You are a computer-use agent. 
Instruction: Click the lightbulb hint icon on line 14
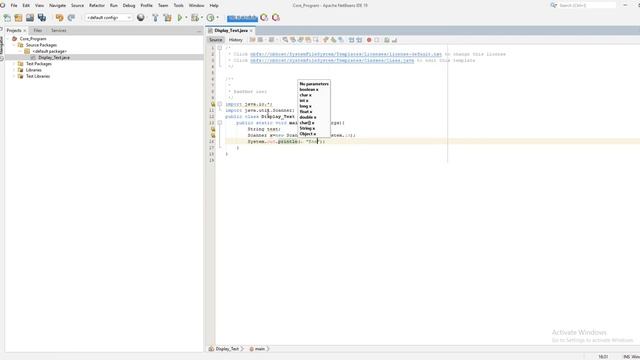[x=213, y=129]
